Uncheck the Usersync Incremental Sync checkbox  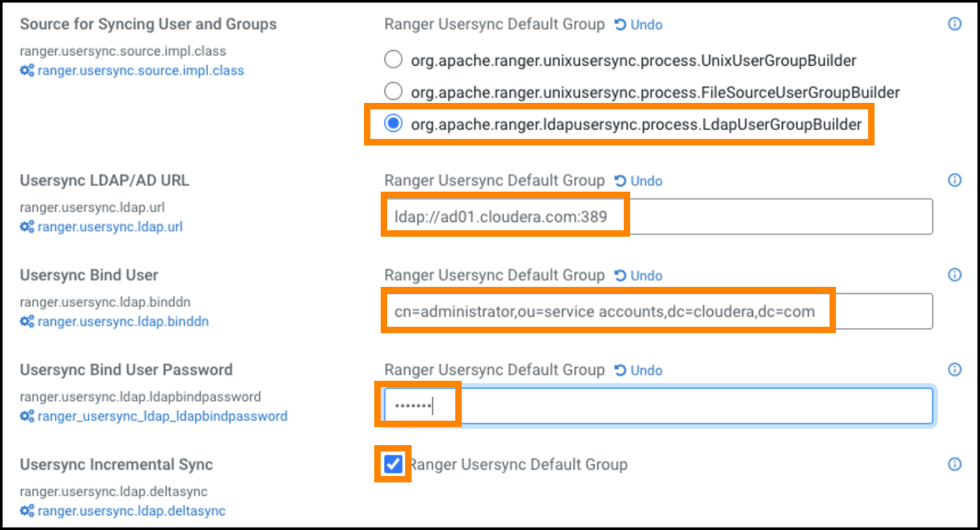click(x=392, y=464)
